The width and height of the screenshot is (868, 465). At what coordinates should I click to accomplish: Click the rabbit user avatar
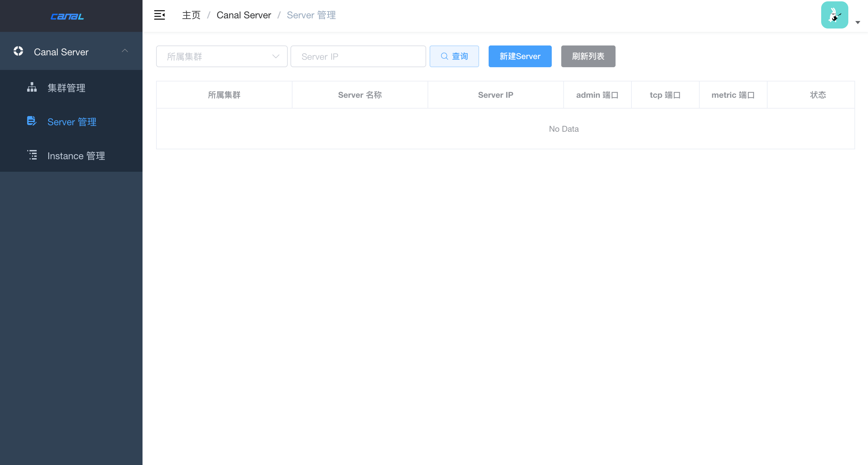[x=834, y=15]
